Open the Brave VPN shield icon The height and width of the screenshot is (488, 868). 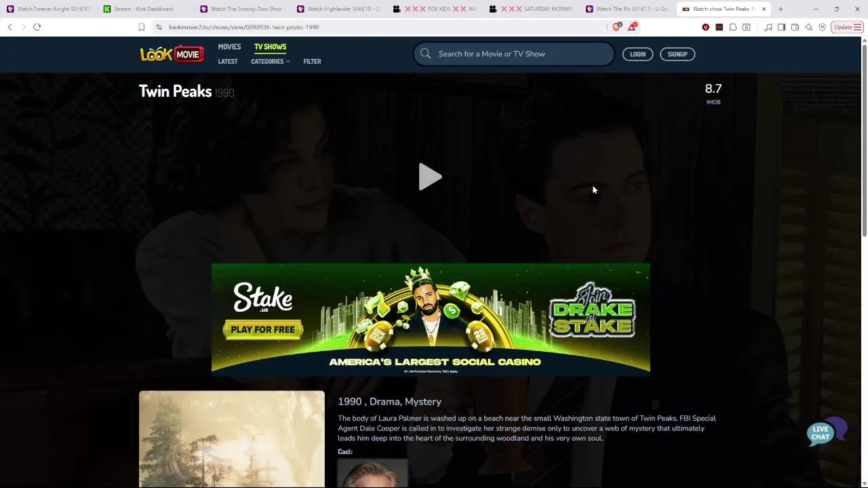[822, 27]
